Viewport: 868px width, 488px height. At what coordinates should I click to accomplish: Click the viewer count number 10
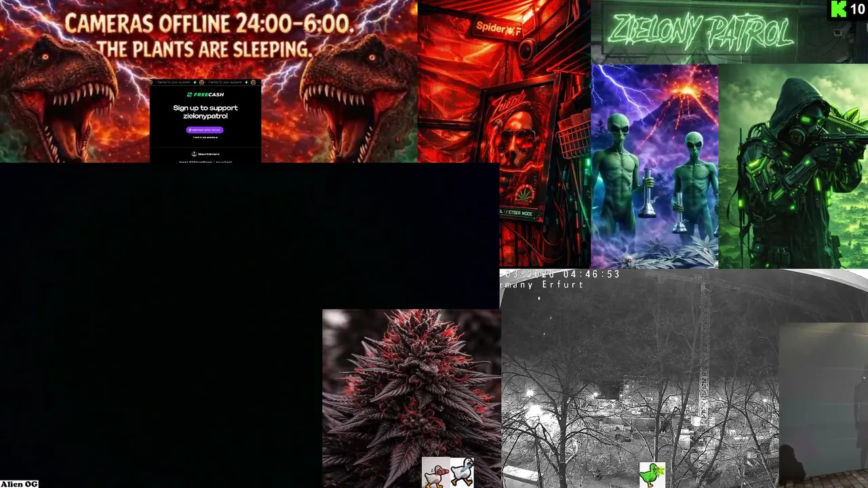tap(857, 9)
